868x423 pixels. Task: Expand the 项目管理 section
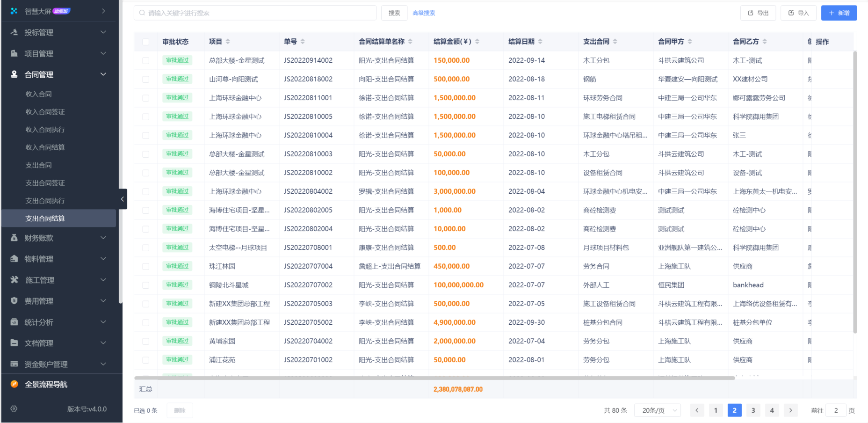click(x=103, y=53)
